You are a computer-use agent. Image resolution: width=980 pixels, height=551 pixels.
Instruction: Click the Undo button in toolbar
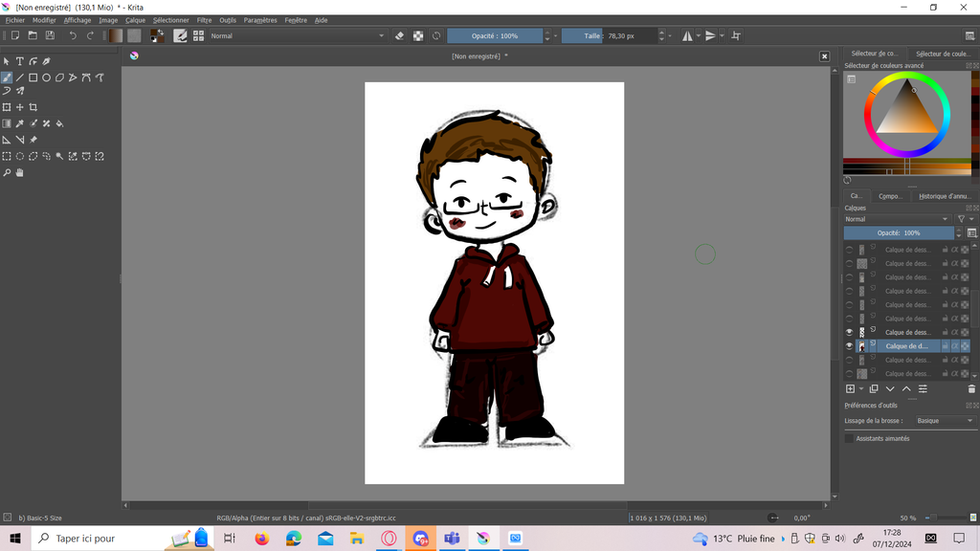pos(73,35)
